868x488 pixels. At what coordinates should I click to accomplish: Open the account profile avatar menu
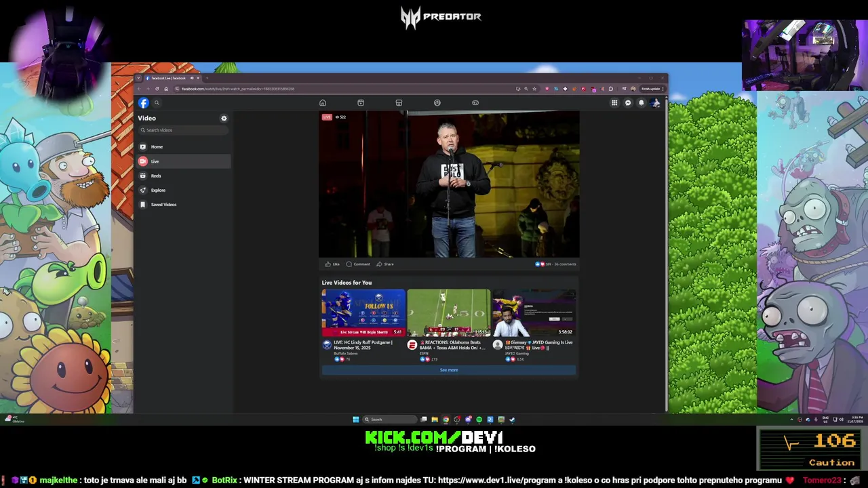tap(655, 103)
